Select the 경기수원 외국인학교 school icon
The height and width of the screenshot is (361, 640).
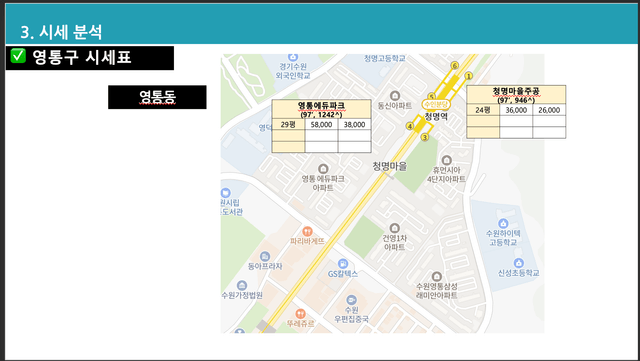pyautogui.click(x=293, y=58)
